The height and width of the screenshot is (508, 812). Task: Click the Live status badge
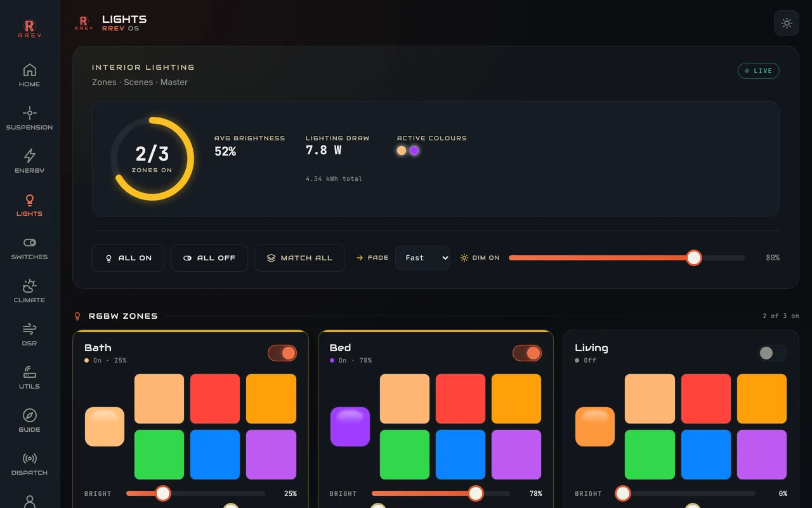point(759,70)
